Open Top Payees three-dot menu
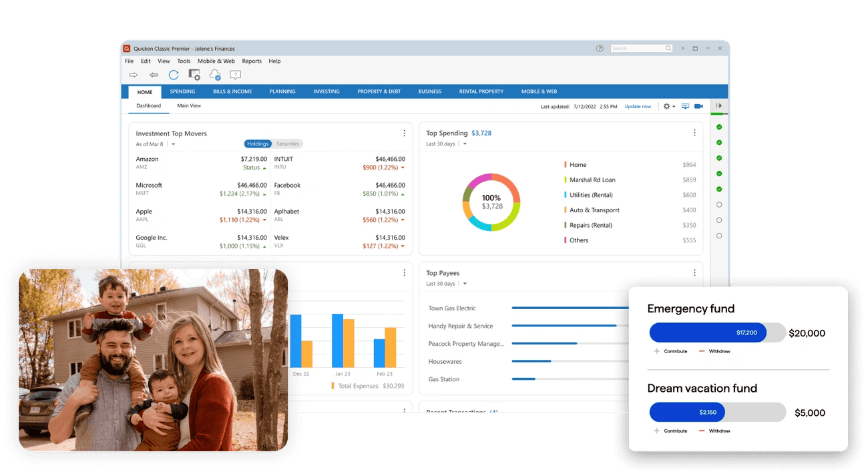 (x=694, y=272)
